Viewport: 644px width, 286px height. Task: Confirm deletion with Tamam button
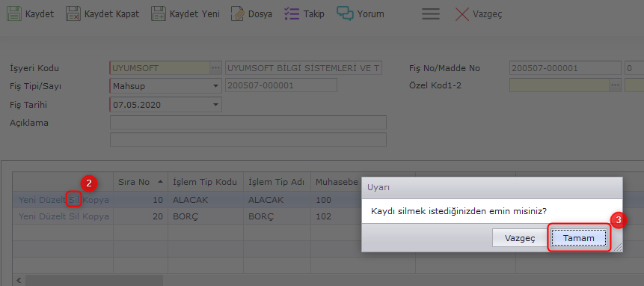coord(578,238)
